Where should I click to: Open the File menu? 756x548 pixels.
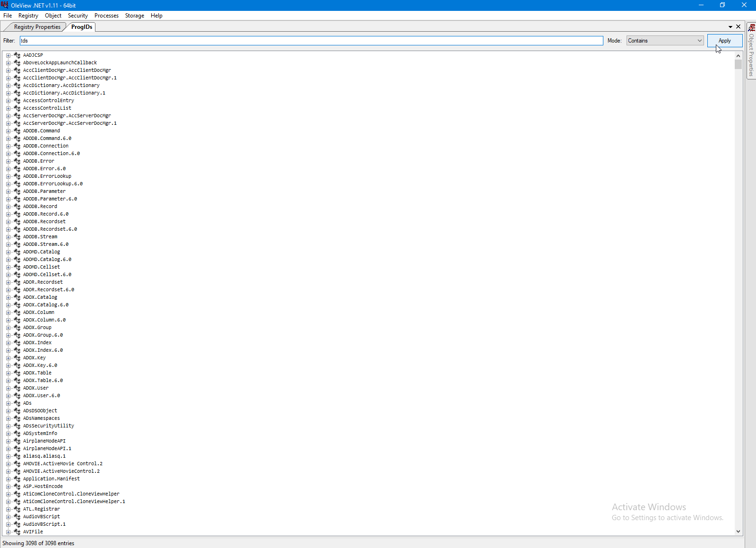pyautogui.click(x=8, y=16)
